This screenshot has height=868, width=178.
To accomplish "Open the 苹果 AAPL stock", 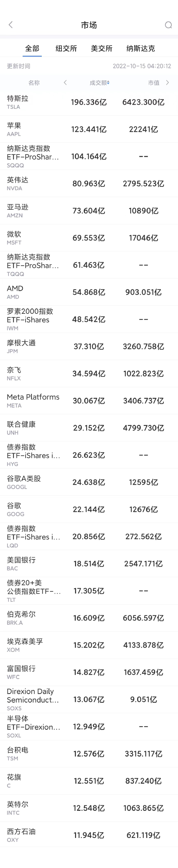I will [89, 129].
